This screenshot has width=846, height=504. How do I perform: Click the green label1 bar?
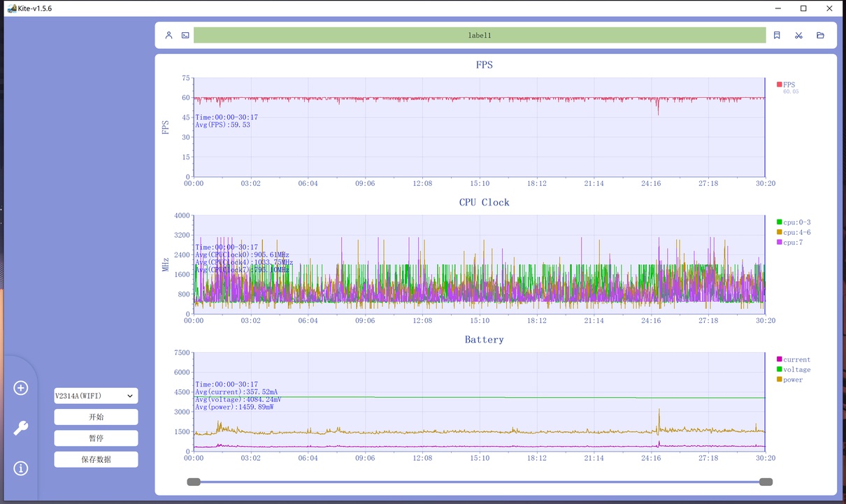(480, 35)
